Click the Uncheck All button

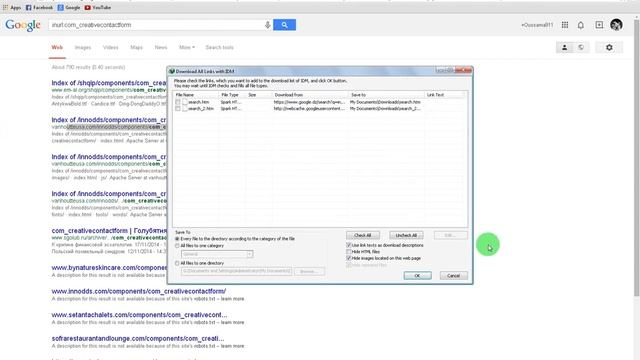[406, 235]
